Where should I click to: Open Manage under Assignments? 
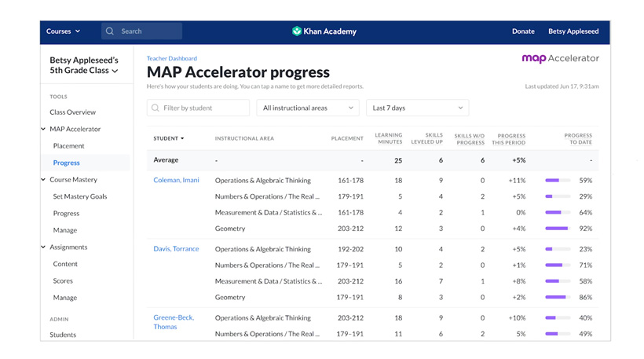coord(65,298)
